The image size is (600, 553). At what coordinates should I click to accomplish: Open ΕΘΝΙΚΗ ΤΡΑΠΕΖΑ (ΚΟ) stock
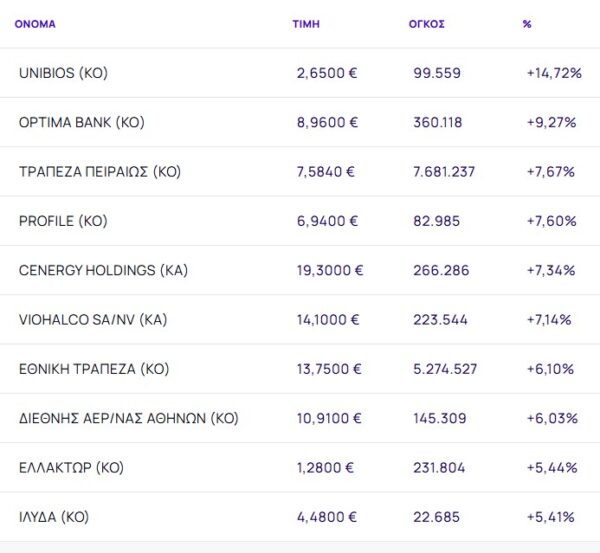[x=94, y=369]
